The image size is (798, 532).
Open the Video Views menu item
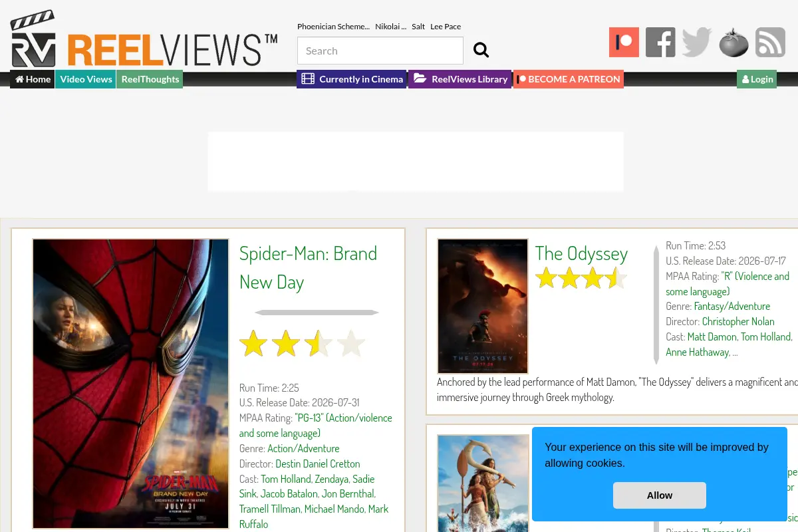86,79
